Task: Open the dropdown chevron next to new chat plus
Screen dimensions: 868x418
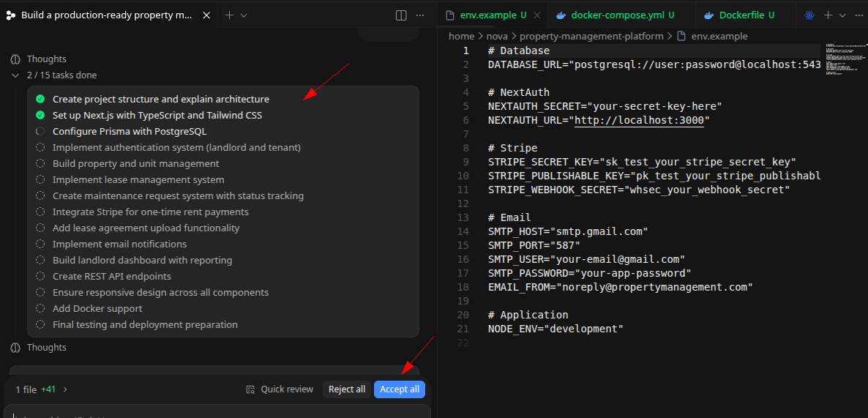Action: [x=244, y=15]
